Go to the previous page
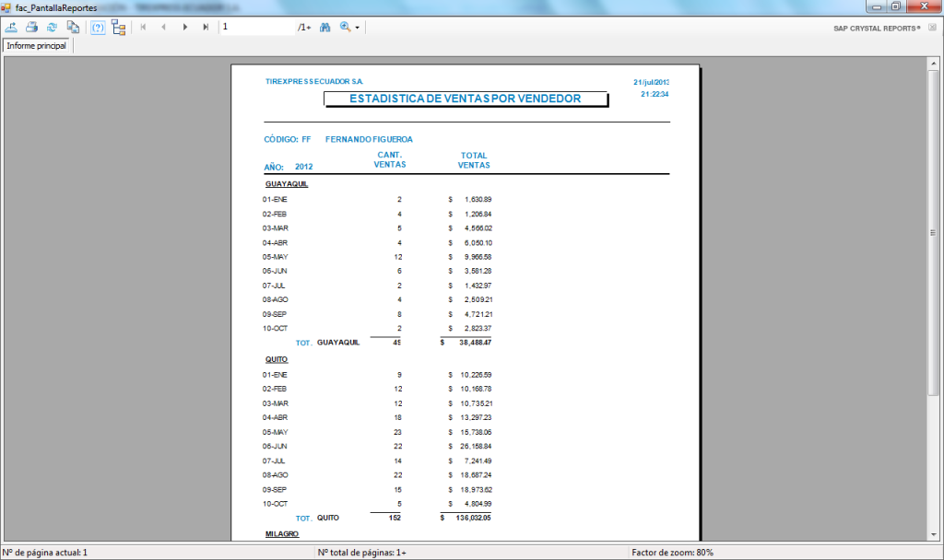Image resolution: width=944 pixels, height=560 pixels. pos(164,28)
